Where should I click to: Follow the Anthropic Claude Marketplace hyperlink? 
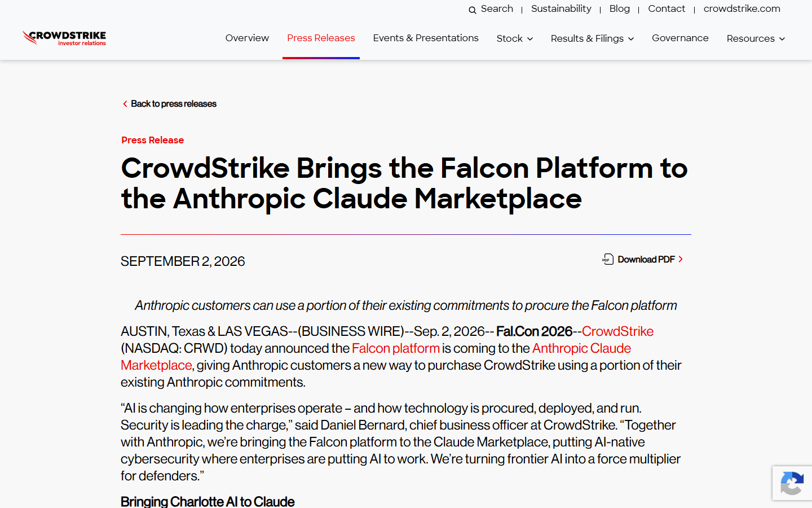click(581, 348)
